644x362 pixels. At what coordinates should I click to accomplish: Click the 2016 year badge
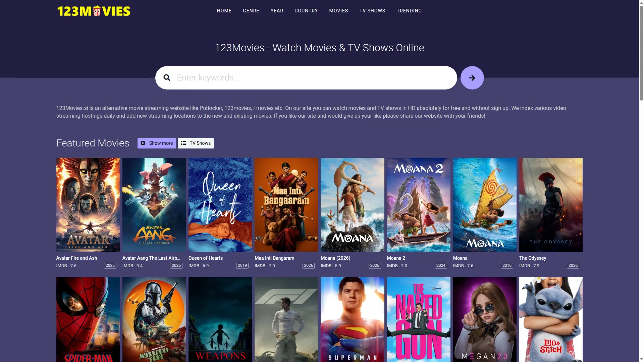pyautogui.click(x=507, y=265)
